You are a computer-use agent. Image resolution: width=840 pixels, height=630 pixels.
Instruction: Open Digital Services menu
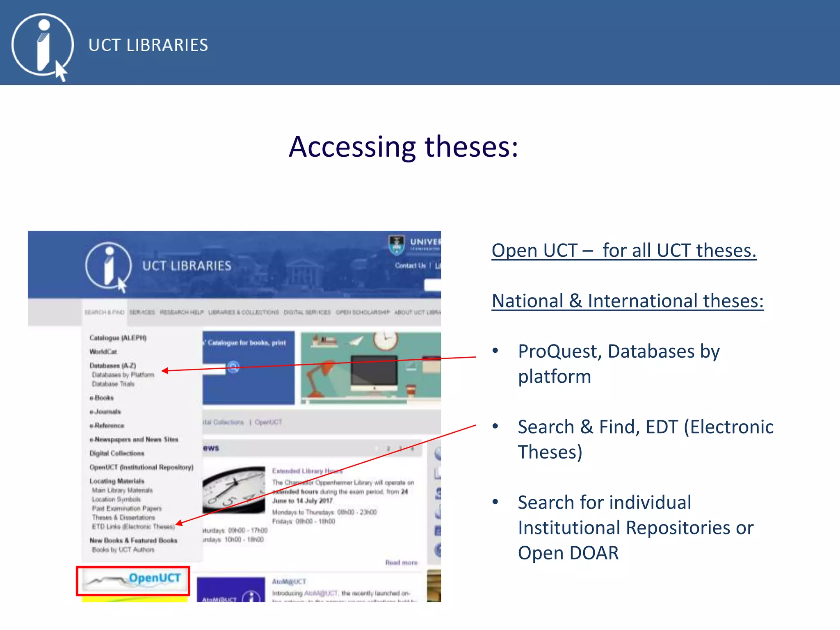coord(307,312)
